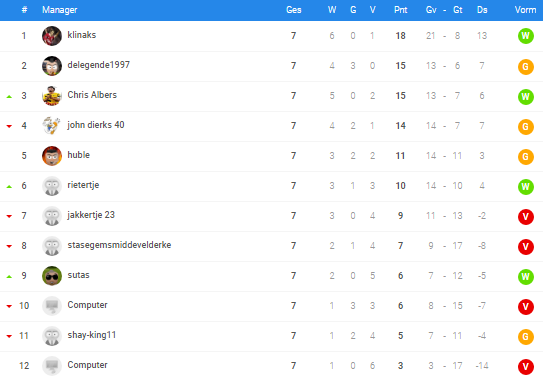Screen dimensions: 544x381
Task: Select huble's red-haired avatar
Action: point(52,156)
